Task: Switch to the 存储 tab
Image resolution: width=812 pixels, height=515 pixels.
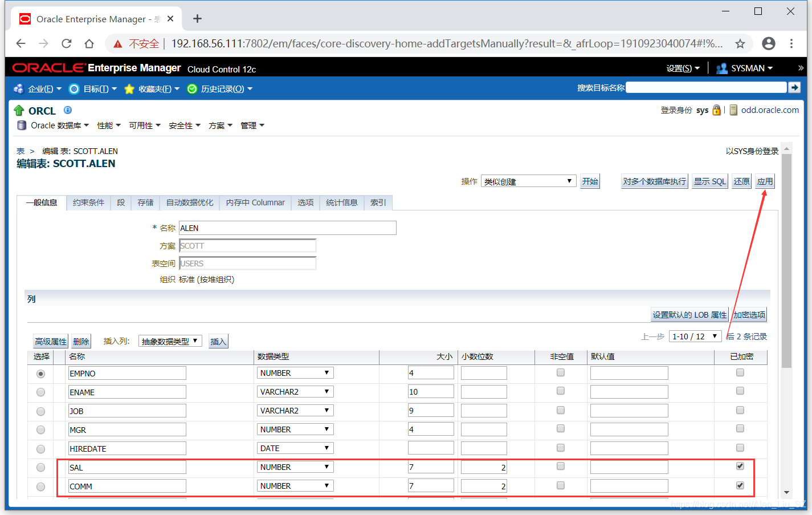Action: pyautogui.click(x=145, y=202)
